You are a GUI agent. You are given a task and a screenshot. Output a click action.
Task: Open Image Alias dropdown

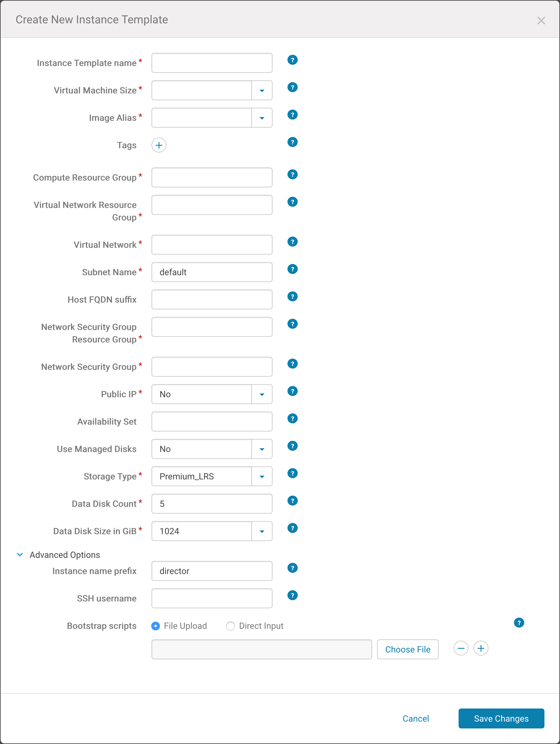(x=262, y=118)
